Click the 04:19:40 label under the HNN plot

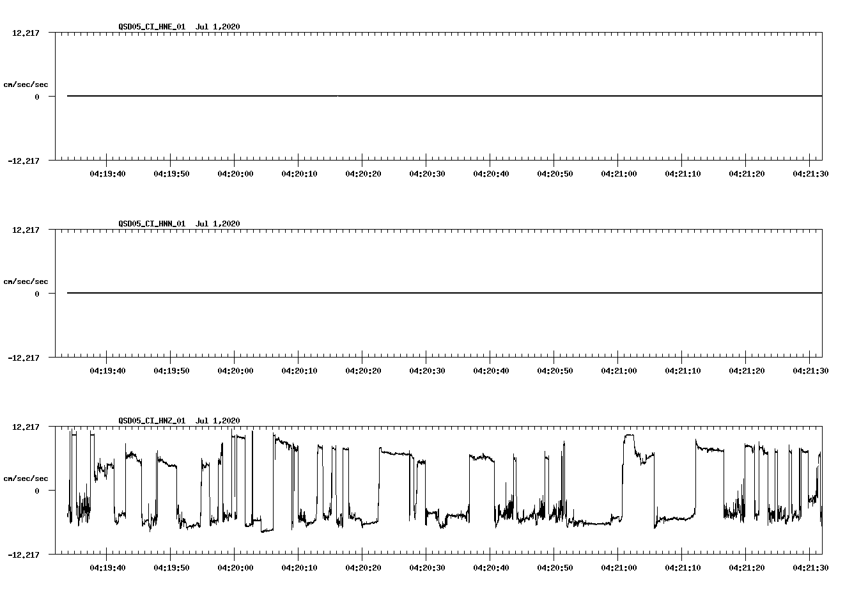tap(107, 370)
